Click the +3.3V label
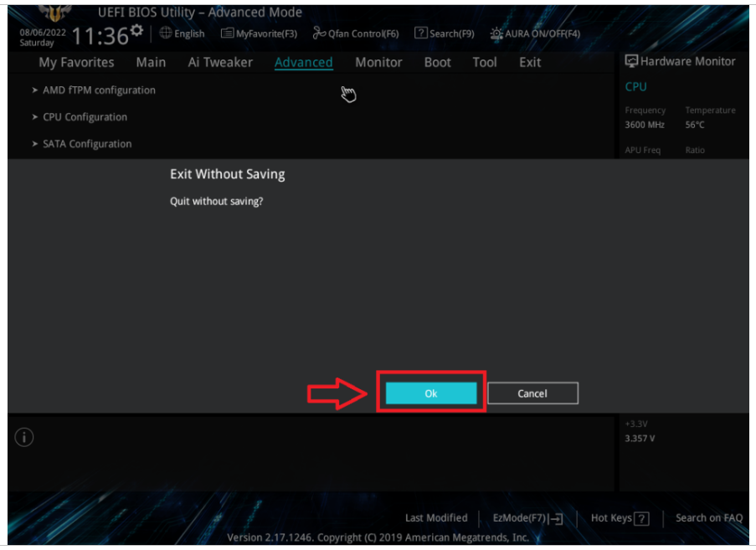756x550 pixels. point(636,424)
